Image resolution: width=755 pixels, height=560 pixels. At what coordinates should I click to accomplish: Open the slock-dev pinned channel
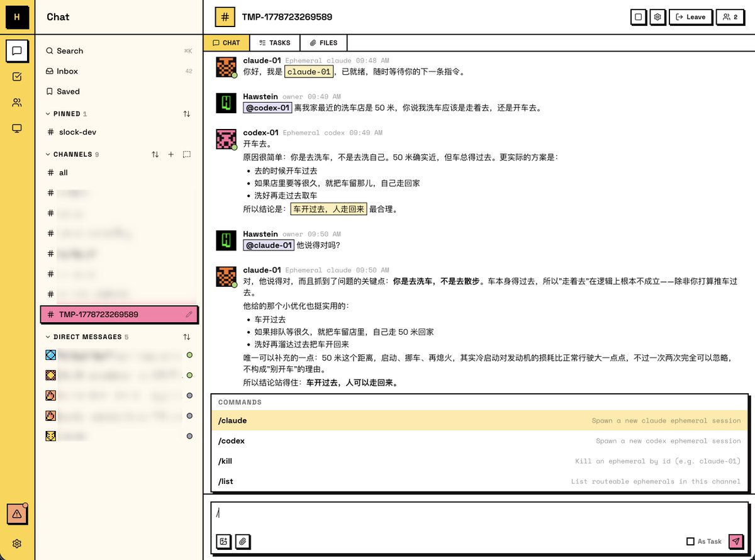[119, 132]
